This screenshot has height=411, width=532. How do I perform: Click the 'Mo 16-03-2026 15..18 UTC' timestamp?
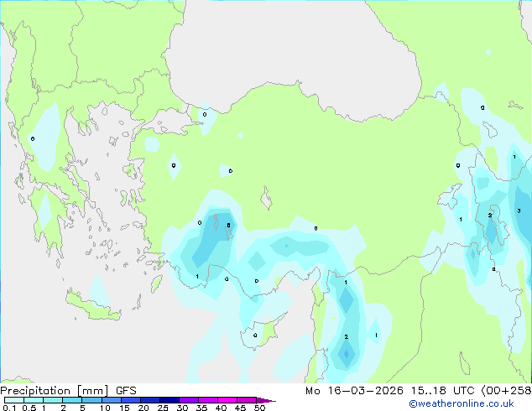click(390, 391)
